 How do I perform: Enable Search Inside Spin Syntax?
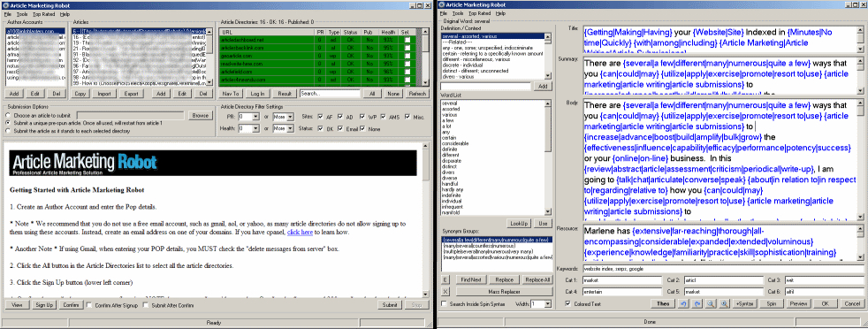click(444, 303)
